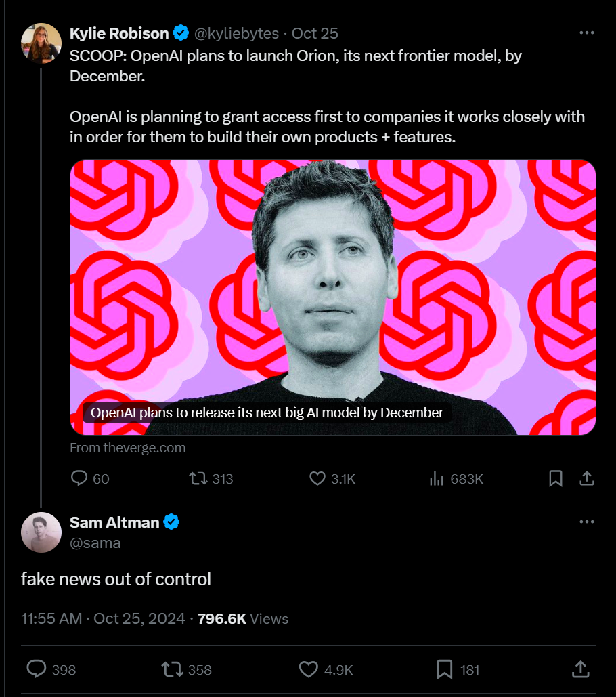Image resolution: width=616 pixels, height=697 pixels.
Task: Bookmark Sam Altman's post
Action: coord(445,669)
